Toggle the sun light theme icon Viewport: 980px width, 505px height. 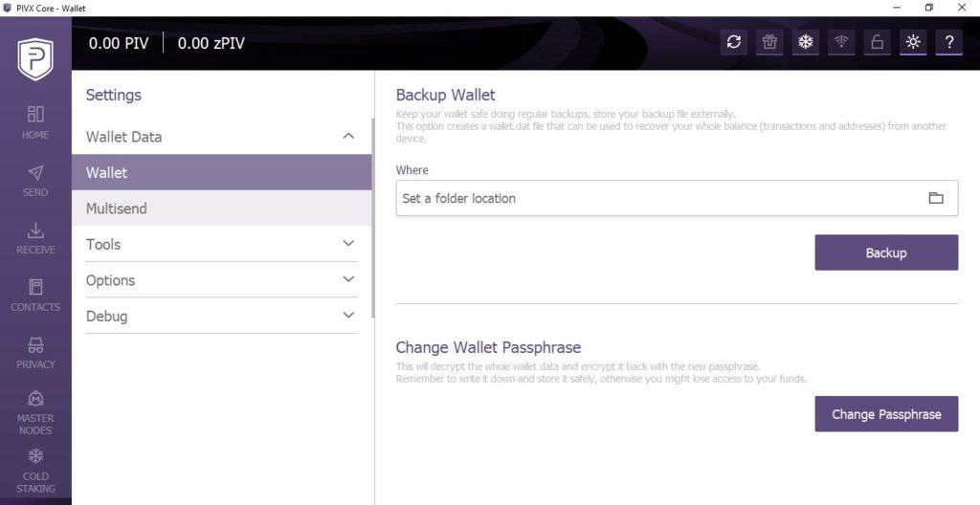point(913,42)
